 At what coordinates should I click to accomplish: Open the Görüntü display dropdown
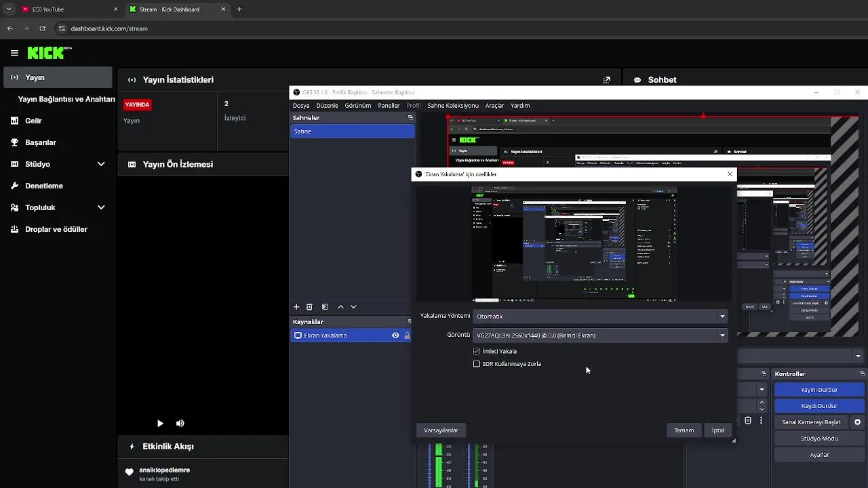pos(601,335)
